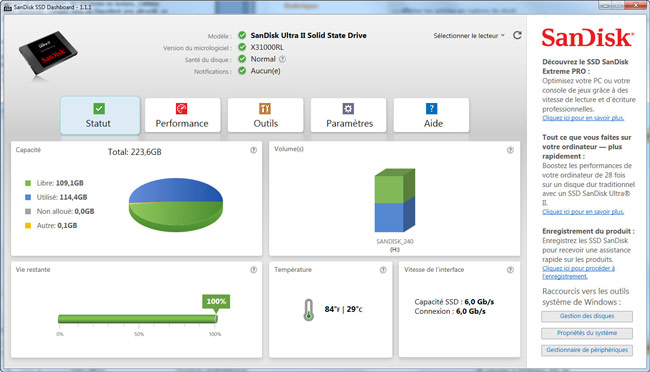Click the SANDISK_240 volume bar graphic

395,200
